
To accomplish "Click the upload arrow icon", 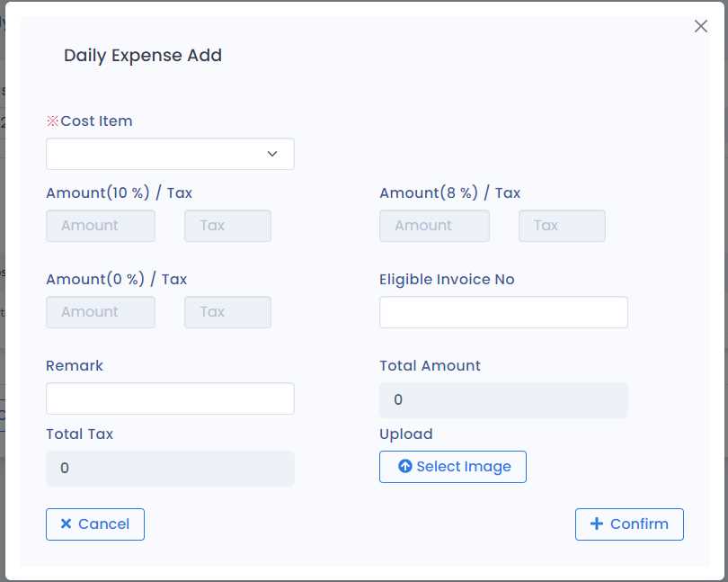I will click(x=404, y=467).
